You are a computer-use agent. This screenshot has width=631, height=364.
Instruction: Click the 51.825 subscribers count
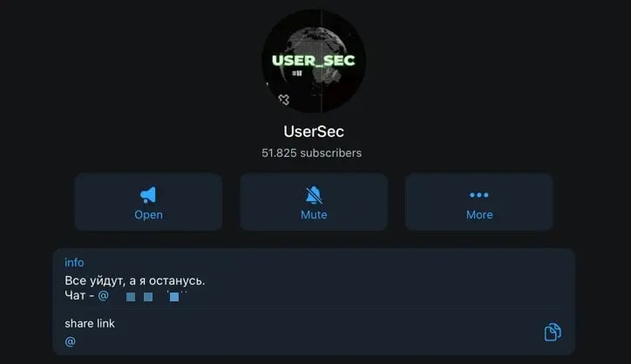(x=311, y=153)
